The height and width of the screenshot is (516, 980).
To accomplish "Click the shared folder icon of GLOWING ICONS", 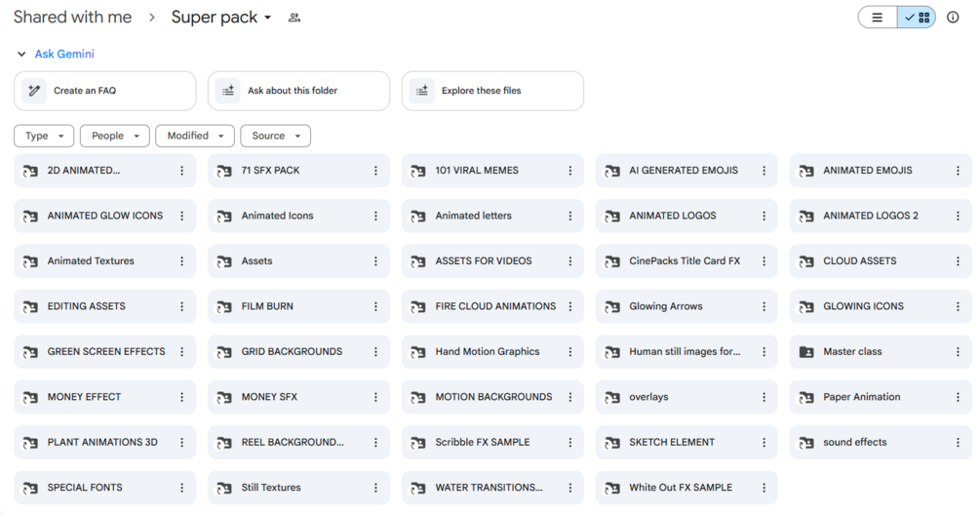I will point(806,306).
